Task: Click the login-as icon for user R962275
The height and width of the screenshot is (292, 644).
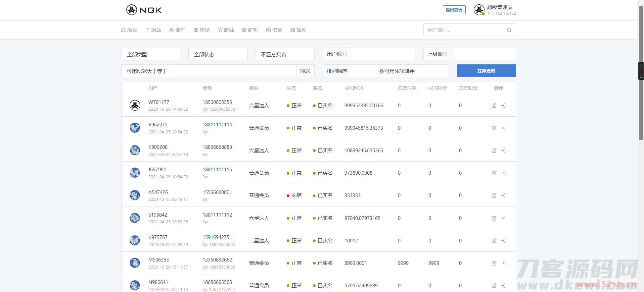Action: tap(503, 128)
